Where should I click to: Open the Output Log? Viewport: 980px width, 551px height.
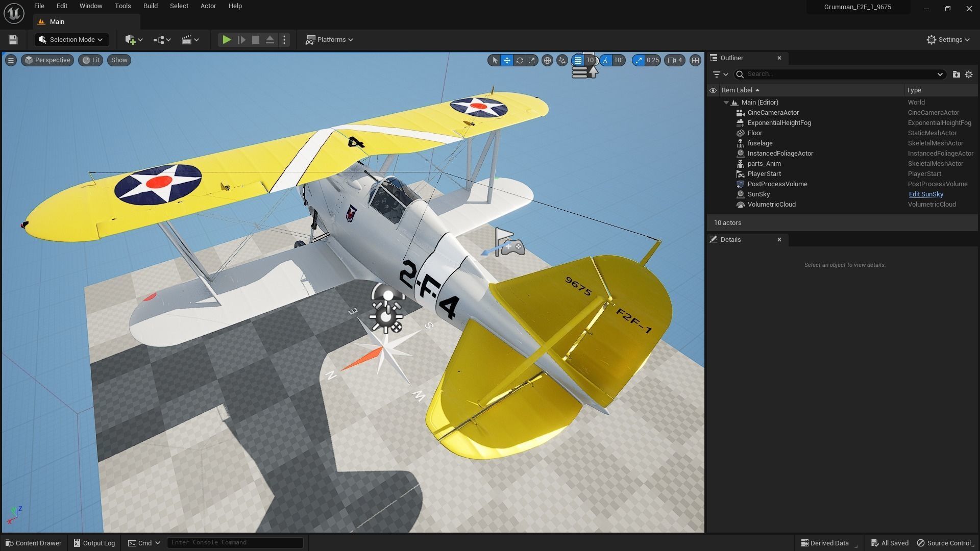pyautogui.click(x=94, y=543)
